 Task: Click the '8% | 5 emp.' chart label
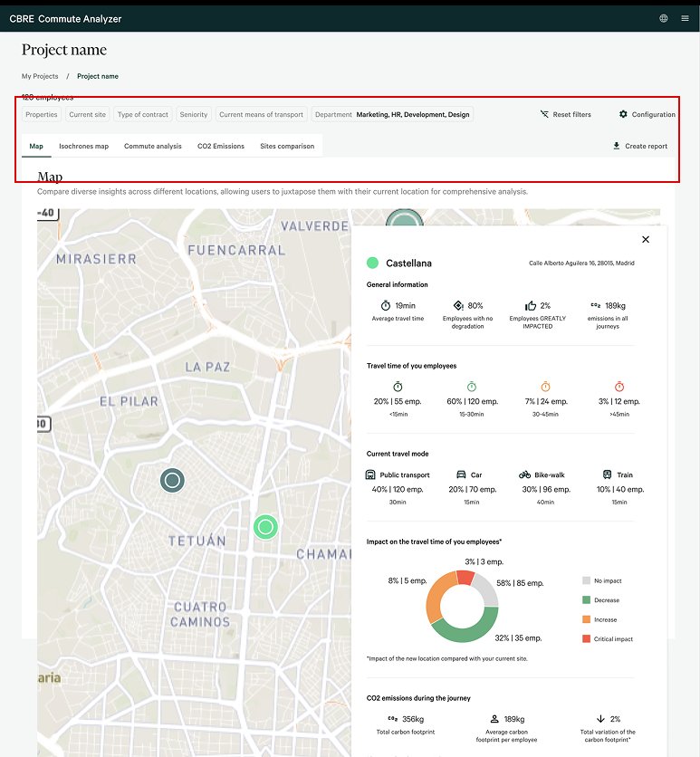pos(408,580)
